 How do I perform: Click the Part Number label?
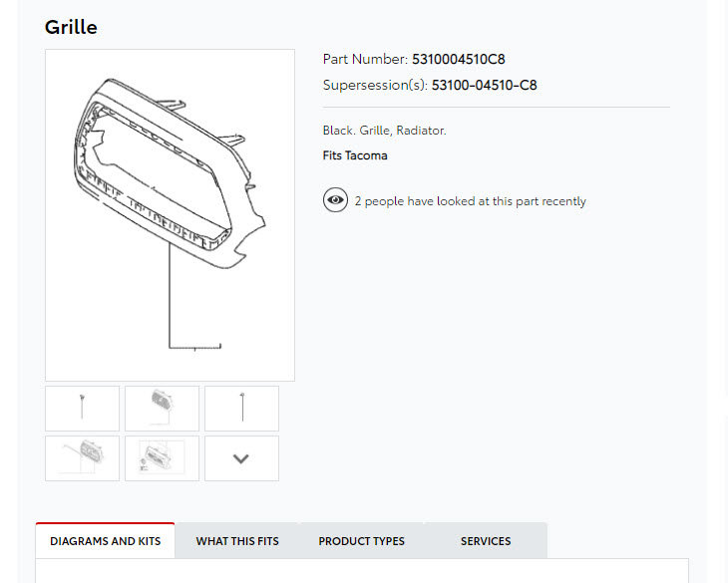coord(365,60)
